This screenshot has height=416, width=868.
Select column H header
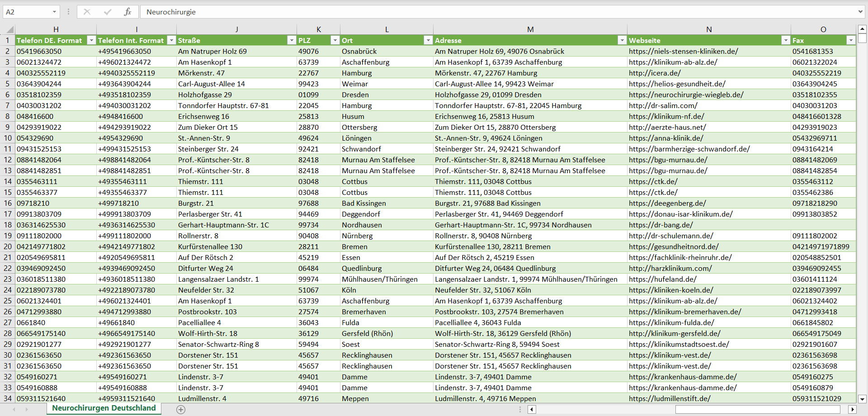click(56, 29)
